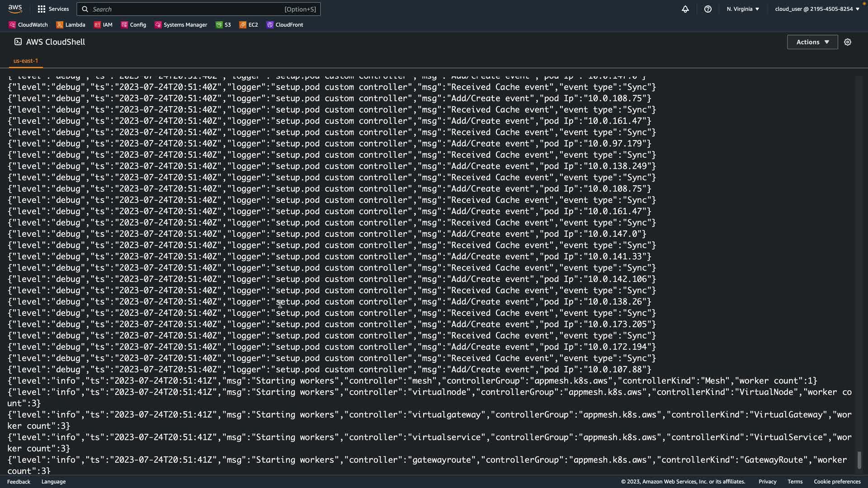The height and width of the screenshot is (488, 868).
Task: Open the Actions dropdown
Action: (812, 42)
